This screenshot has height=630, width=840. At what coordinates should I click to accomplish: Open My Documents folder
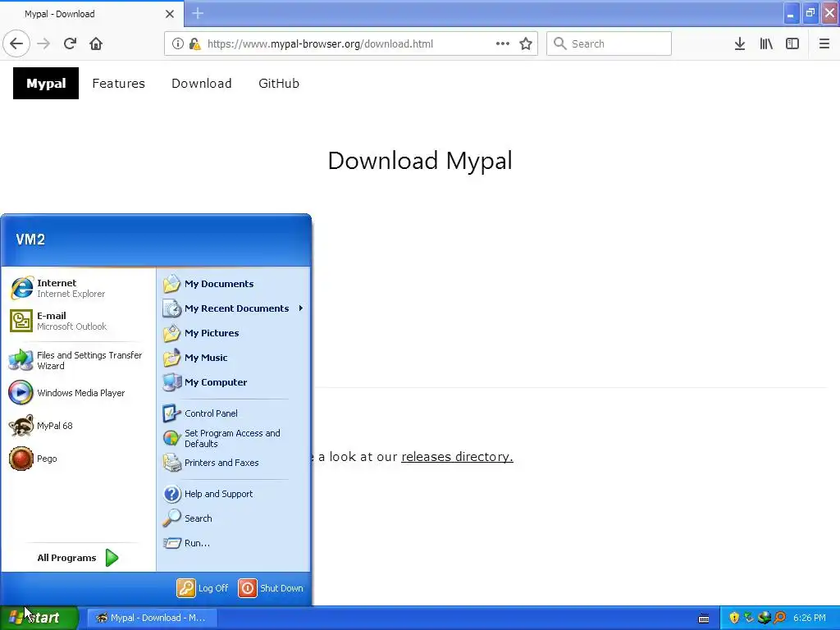point(234,284)
